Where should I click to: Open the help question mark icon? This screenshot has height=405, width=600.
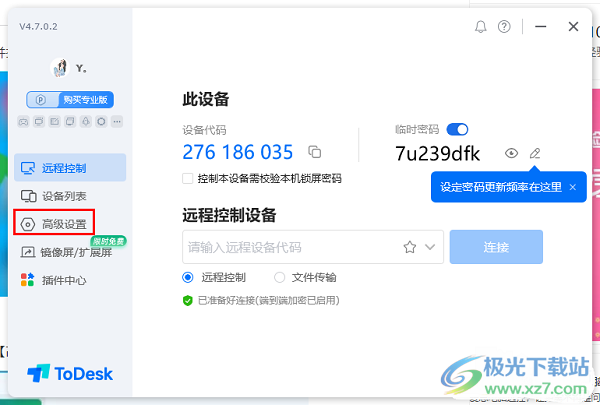click(x=505, y=27)
